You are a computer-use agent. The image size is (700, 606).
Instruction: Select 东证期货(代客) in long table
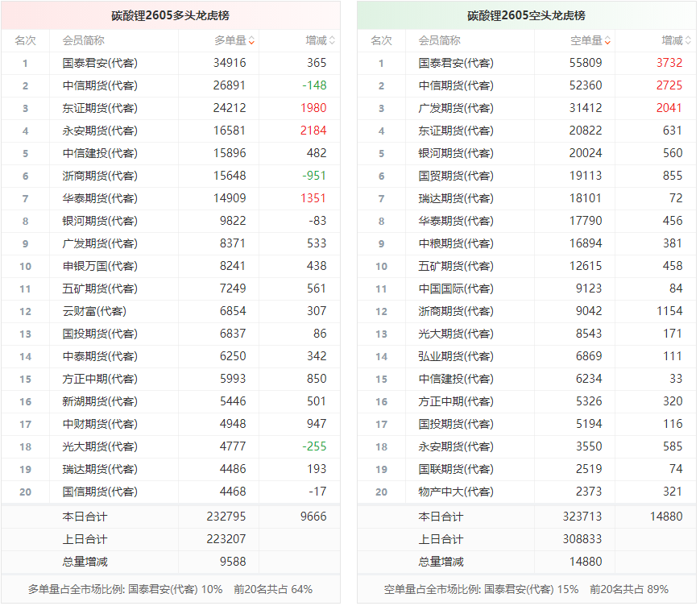pyautogui.click(x=100, y=108)
